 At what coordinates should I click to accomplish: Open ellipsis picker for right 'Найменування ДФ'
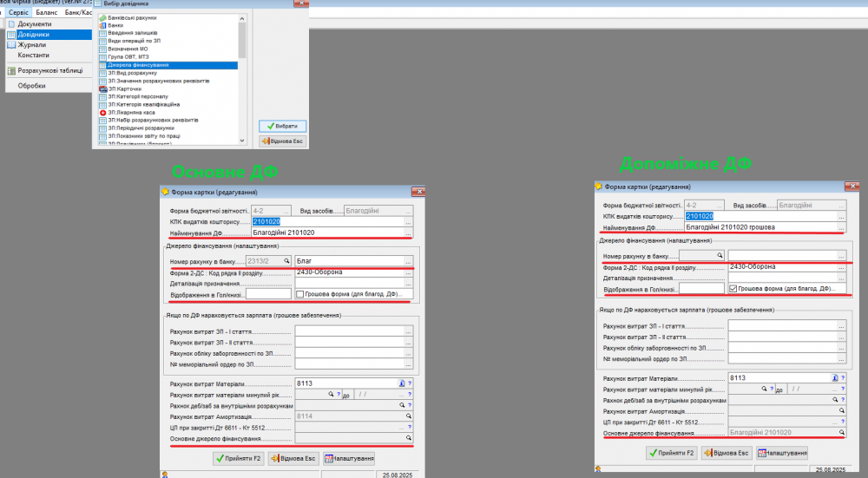(840, 227)
